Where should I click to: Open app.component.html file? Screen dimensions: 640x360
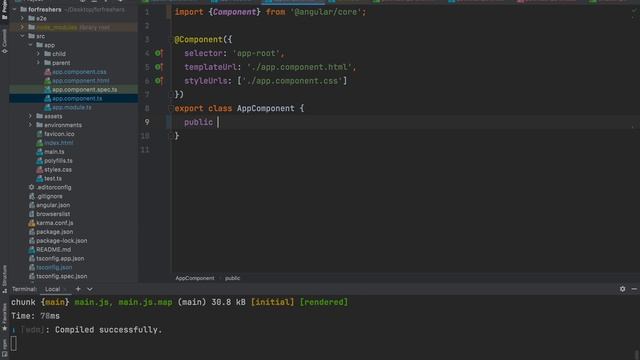[x=80, y=81]
